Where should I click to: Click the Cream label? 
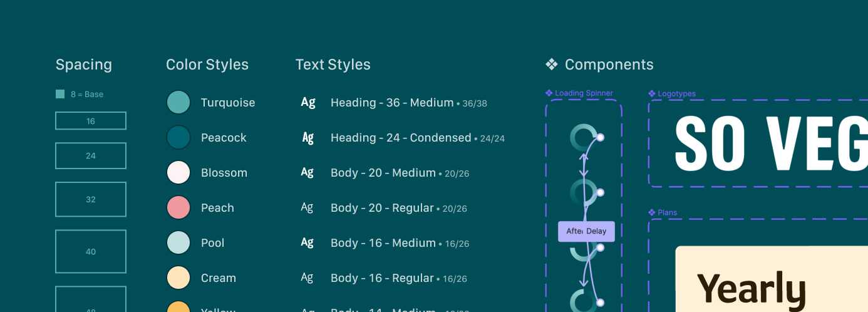tap(219, 278)
